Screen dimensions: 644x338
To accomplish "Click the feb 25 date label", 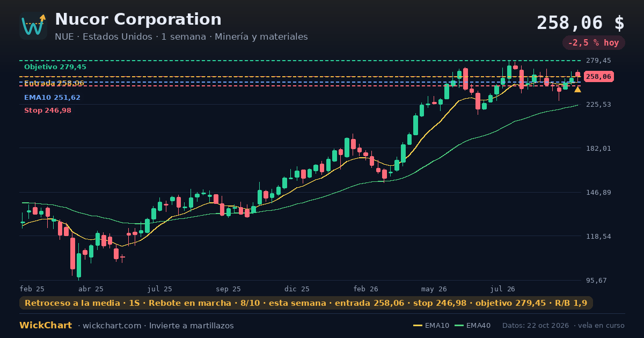I will [x=32, y=289].
